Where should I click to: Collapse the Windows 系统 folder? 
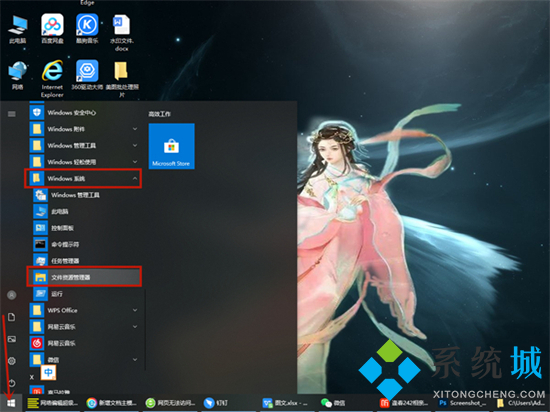(x=83, y=178)
